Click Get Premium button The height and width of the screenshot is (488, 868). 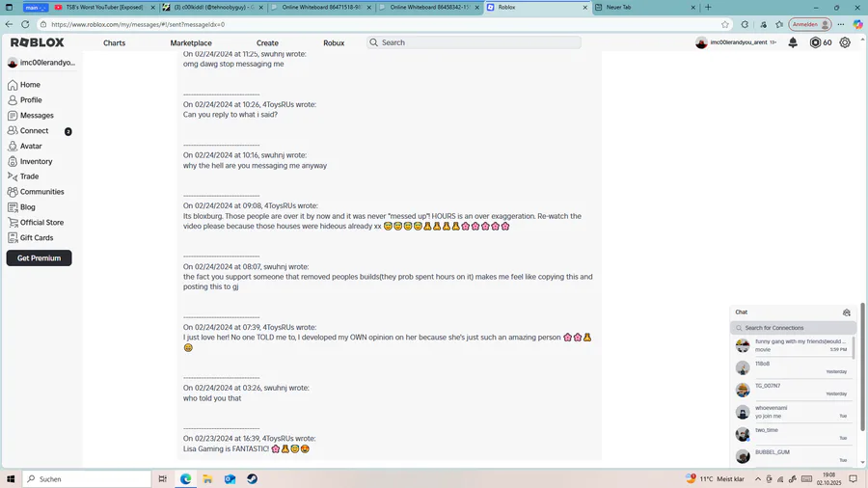(x=39, y=258)
